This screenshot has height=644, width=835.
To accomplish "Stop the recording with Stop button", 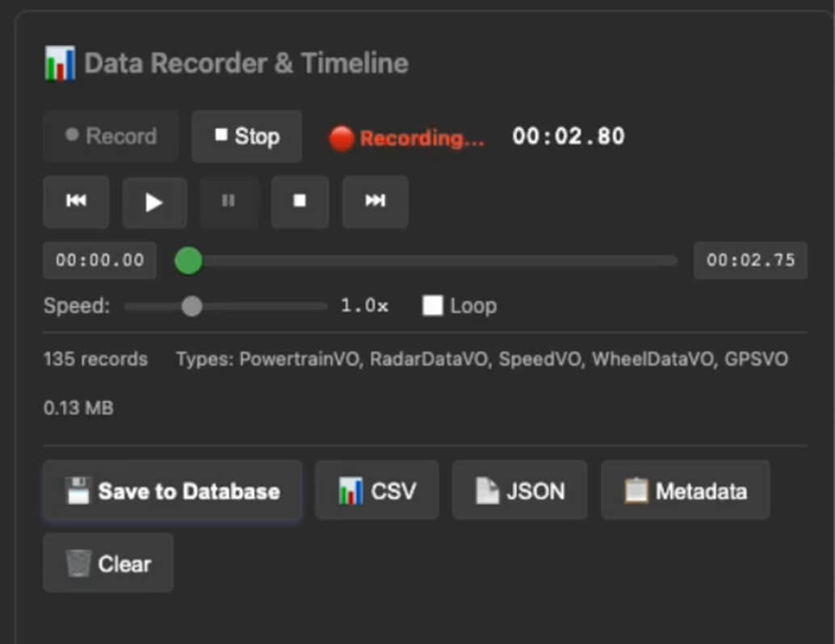I will click(246, 136).
